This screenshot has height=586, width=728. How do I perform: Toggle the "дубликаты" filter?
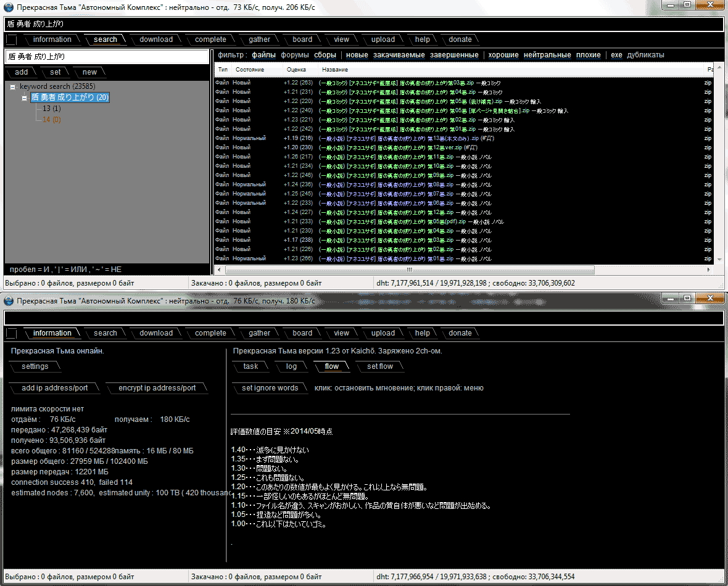click(645, 55)
